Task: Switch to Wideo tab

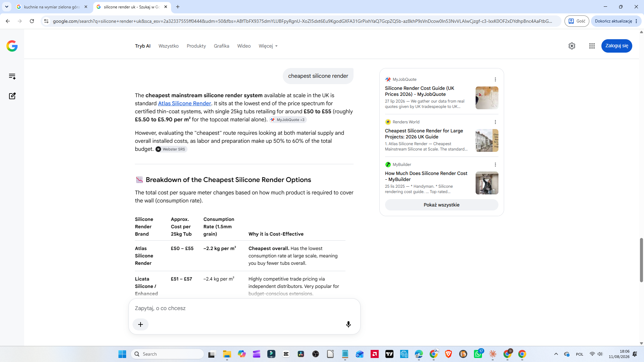Action: pos(244,46)
